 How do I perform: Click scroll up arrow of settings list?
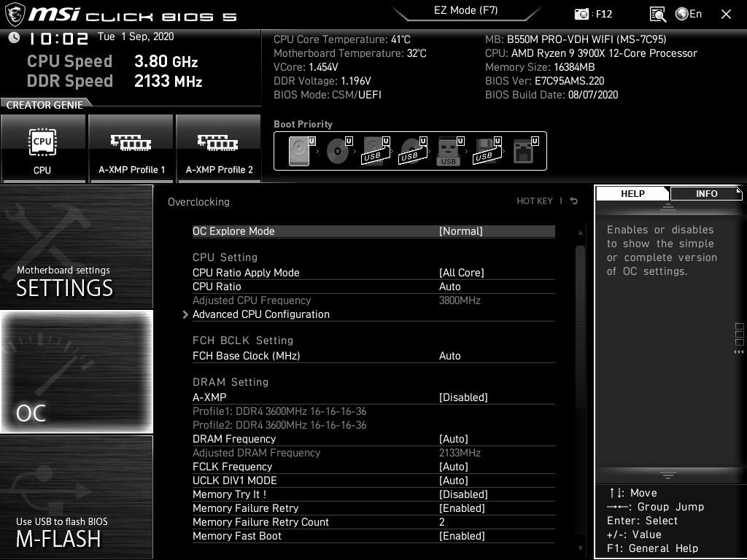click(x=580, y=233)
